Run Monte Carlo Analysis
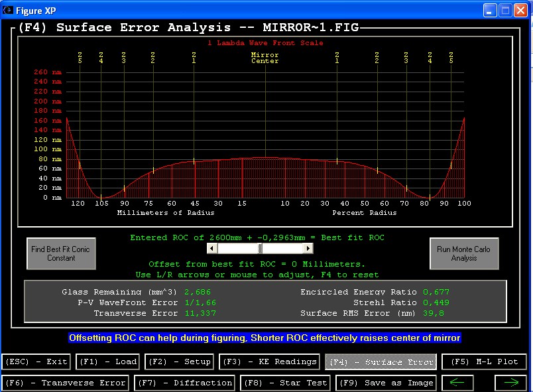The height and width of the screenshot is (392, 533). (x=464, y=253)
